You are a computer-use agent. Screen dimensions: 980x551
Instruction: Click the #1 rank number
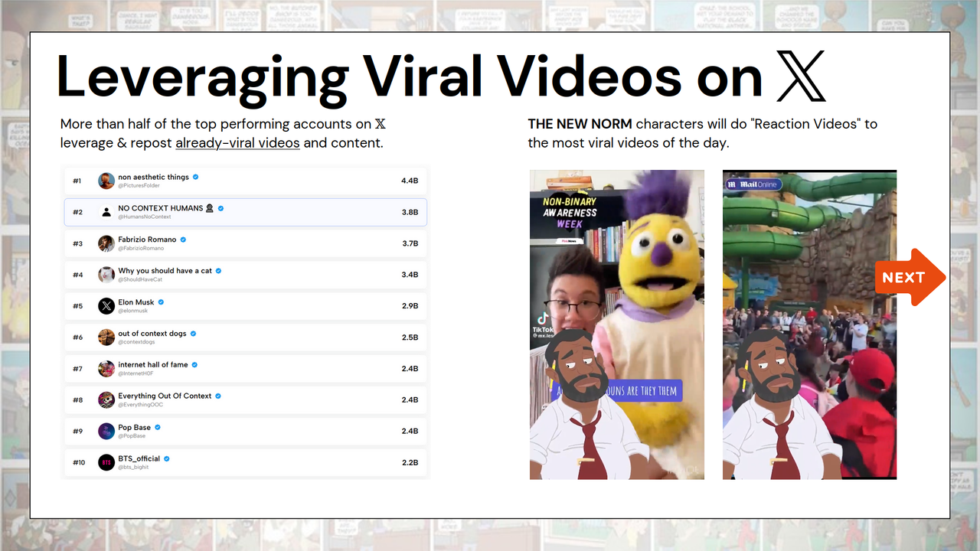click(77, 181)
